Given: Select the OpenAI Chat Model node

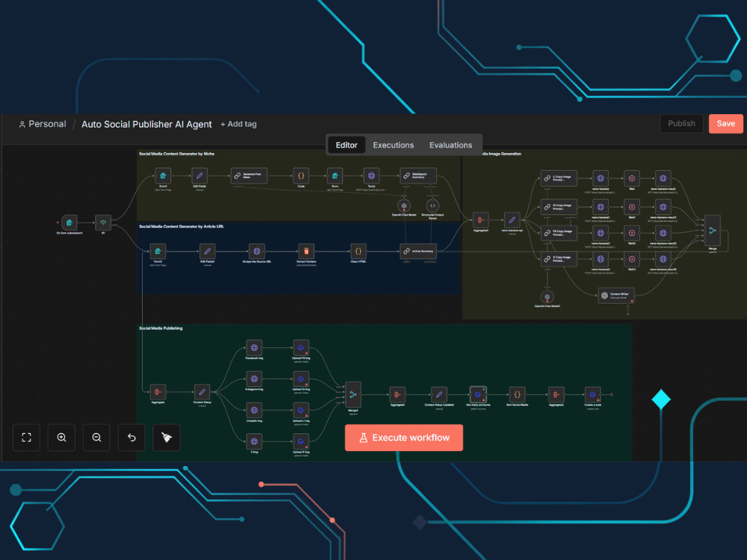Looking at the screenshot, I should (404, 206).
